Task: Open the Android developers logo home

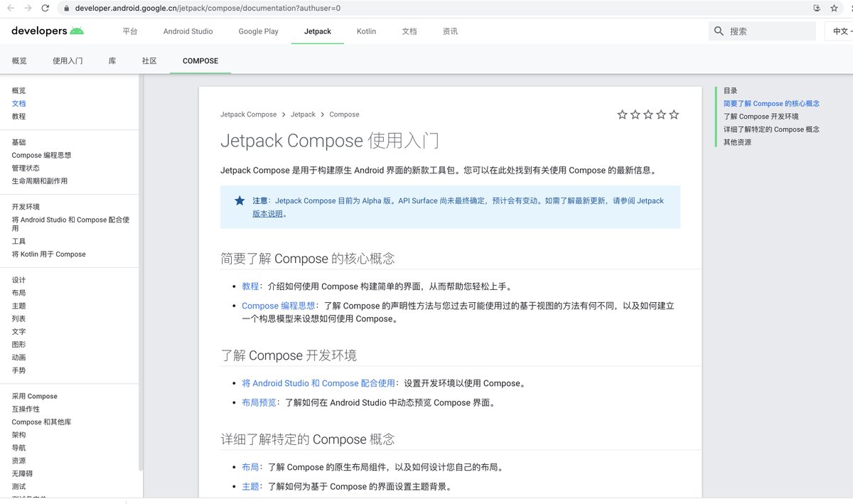Action: (x=48, y=31)
